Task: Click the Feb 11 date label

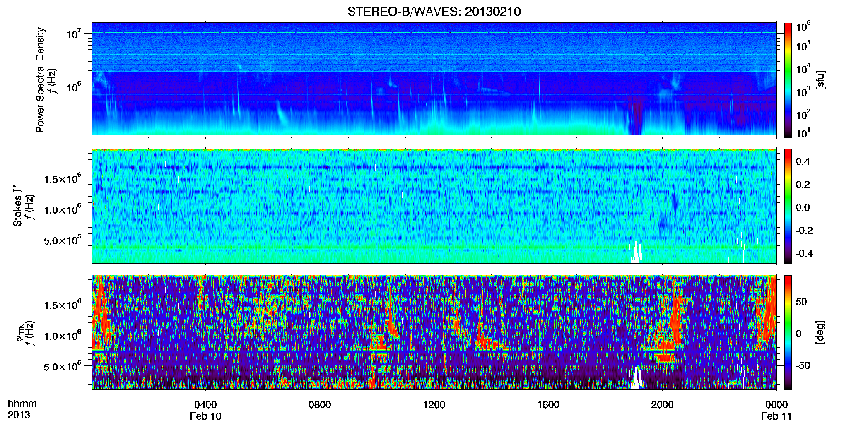Action: 776,416
